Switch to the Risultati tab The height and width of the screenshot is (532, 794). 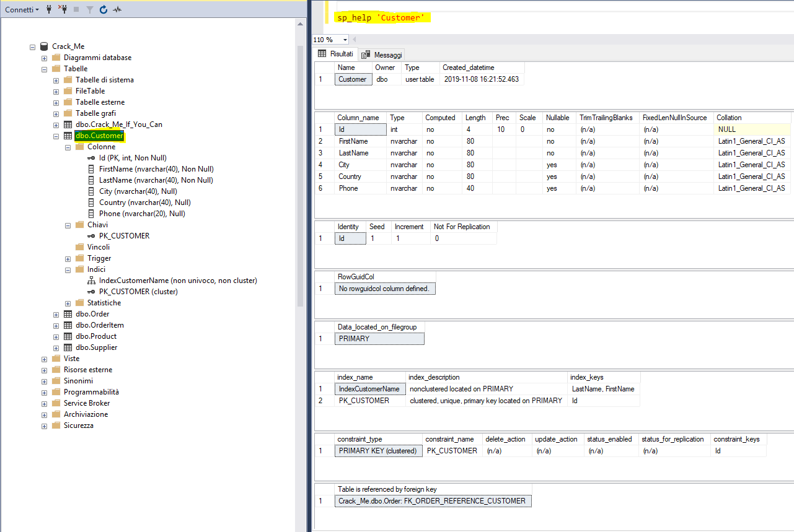tap(342, 54)
